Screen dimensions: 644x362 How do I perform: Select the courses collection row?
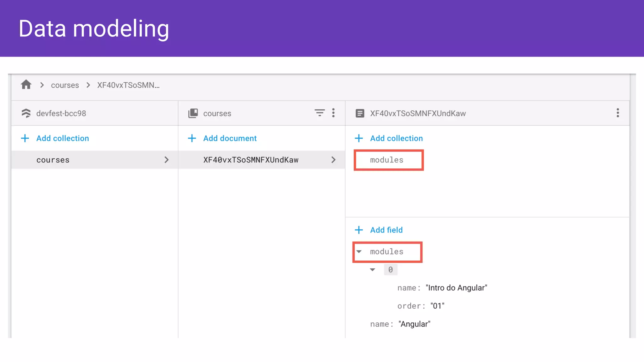(x=53, y=160)
